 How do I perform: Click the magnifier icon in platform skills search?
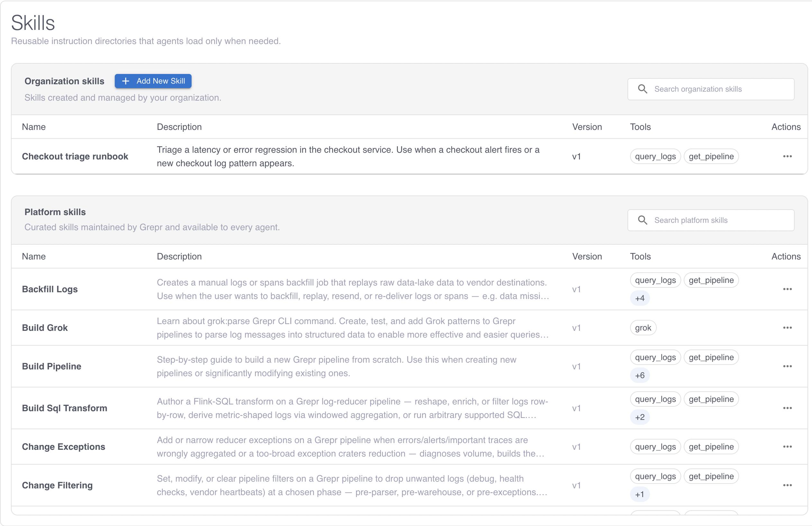643,220
